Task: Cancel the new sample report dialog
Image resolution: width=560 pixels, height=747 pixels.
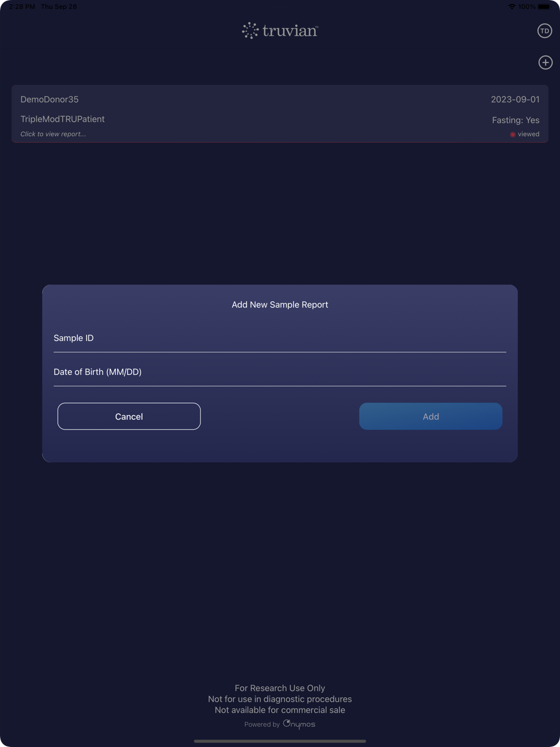Action: click(129, 416)
